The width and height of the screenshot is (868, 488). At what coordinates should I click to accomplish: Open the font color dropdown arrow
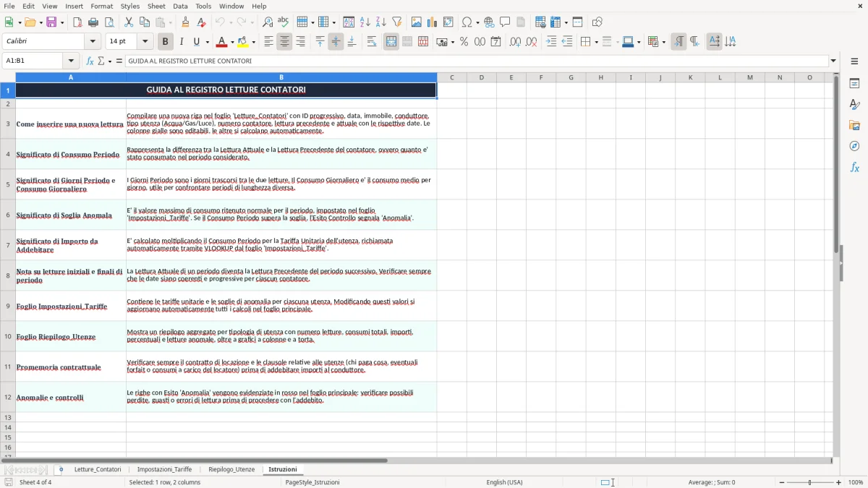[232, 42]
